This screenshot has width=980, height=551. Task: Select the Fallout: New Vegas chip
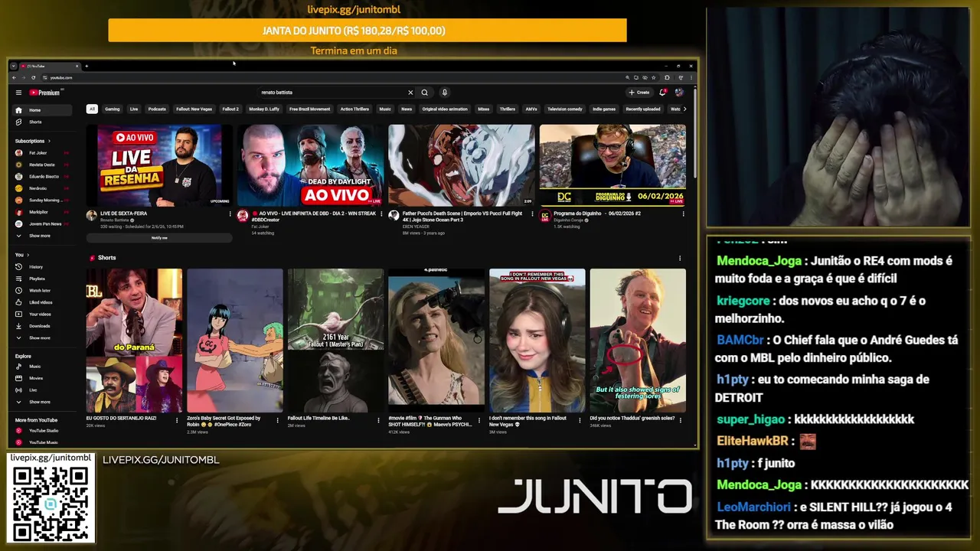tap(194, 109)
